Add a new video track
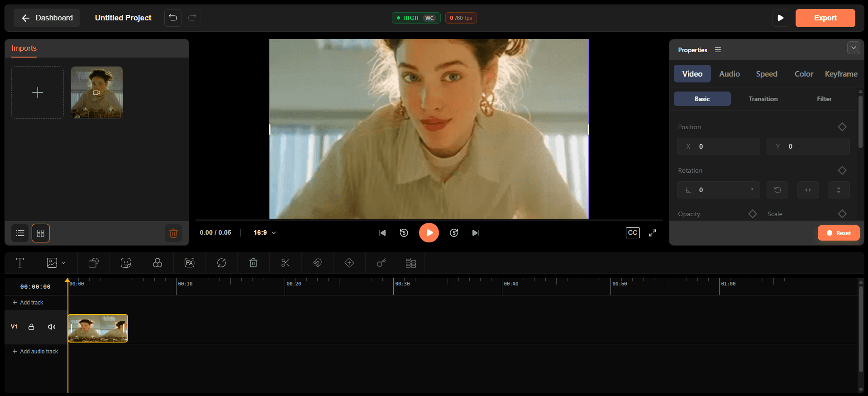 point(28,303)
